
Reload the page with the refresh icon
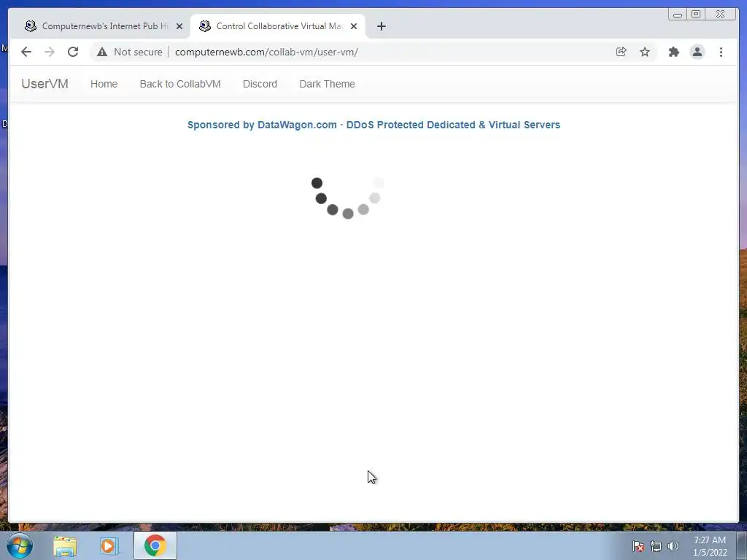coord(73,52)
